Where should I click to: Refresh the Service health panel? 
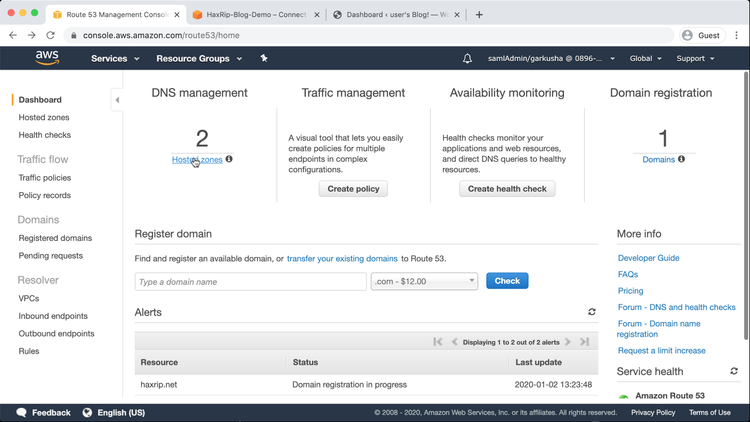tap(734, 371)
